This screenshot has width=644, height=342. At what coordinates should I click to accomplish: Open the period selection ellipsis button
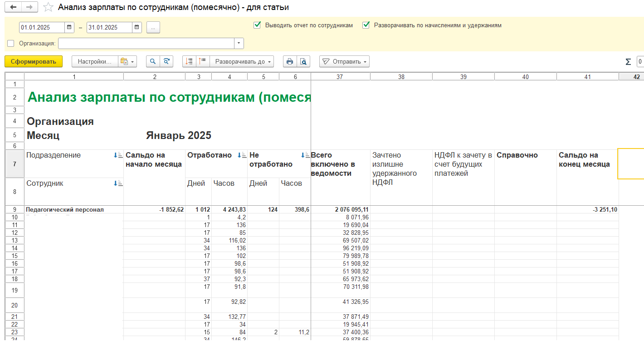tap(153, 27)
